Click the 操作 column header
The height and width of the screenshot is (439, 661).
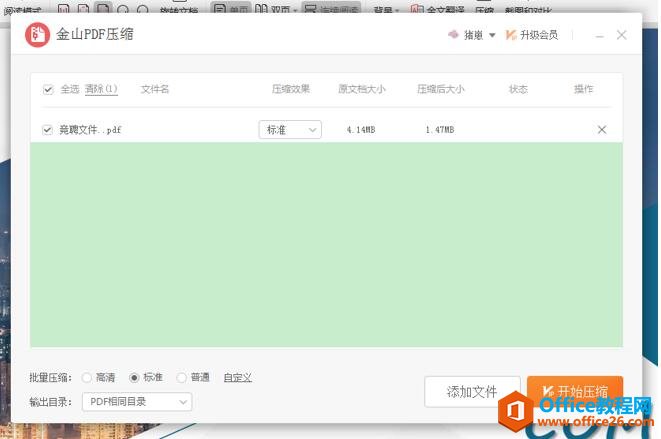coord(583,89)
